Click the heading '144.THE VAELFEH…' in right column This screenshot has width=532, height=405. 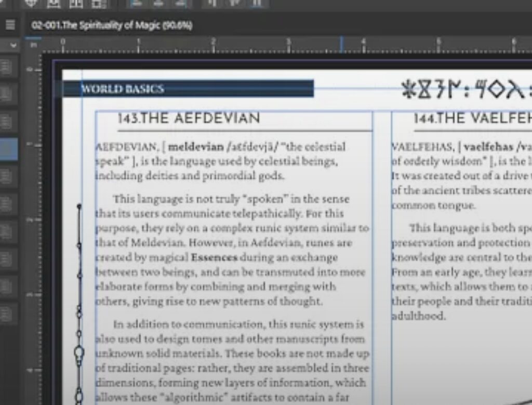tap(472, 118)
